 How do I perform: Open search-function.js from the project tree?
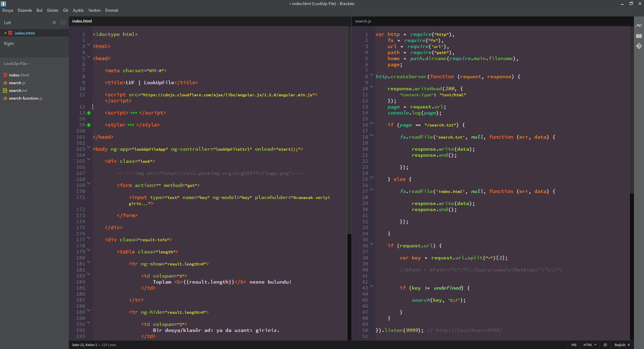tap(26, 98)
